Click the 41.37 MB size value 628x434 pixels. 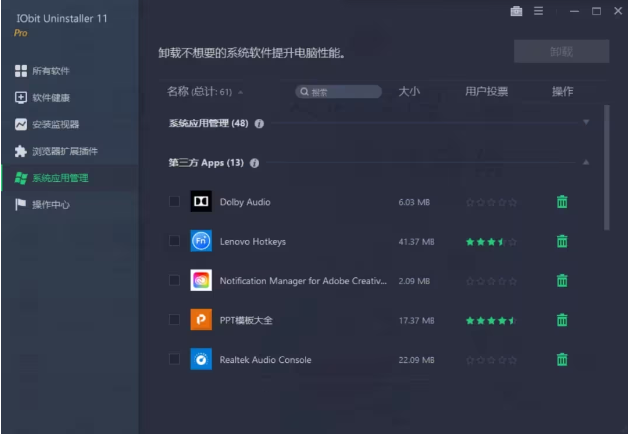[416, 242]
